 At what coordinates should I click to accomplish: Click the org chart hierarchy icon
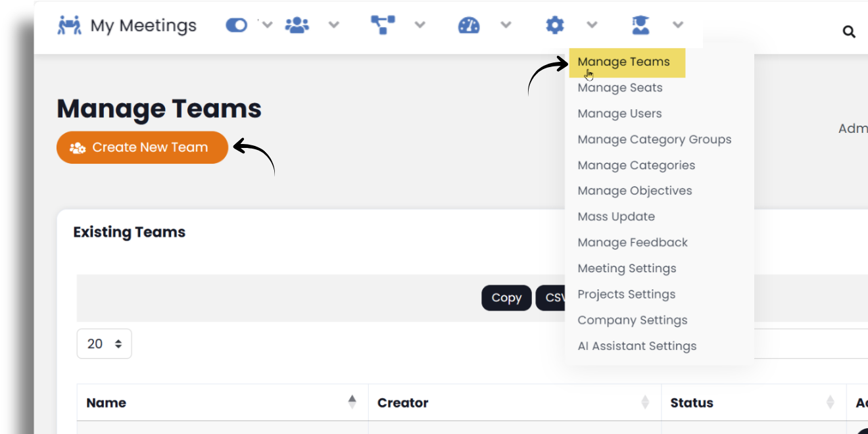coord(383,26)
